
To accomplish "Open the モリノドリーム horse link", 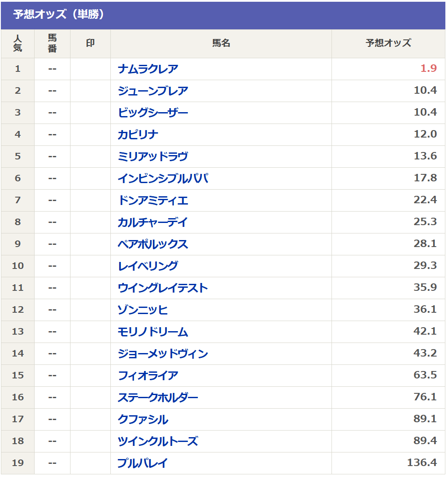I will 153,332.
